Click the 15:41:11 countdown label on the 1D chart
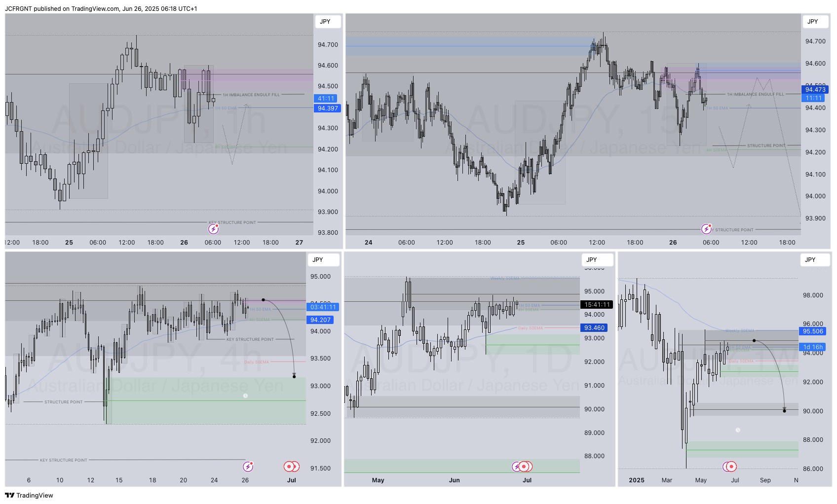The width and height of the screenshot is (837, 504). point(597,305)
